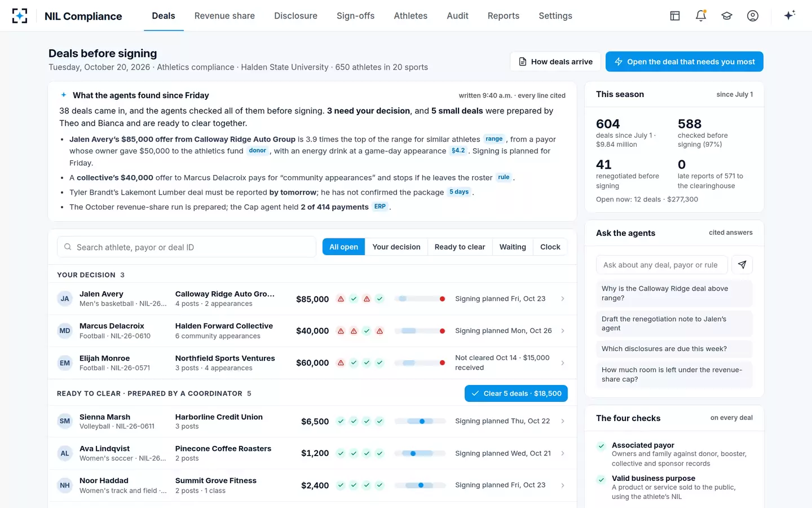The width and height of the screenshot is (812, 508).
Task: Select the Clock filter
Action: click(550, 247)
